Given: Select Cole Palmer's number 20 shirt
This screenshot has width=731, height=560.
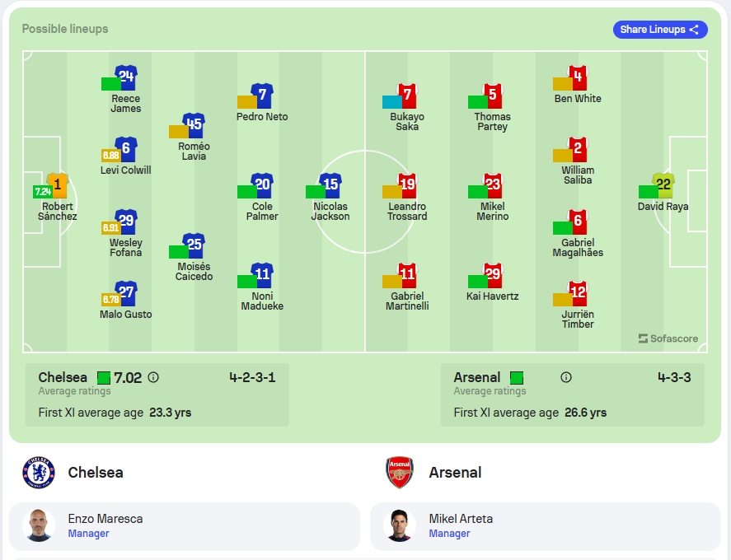Looking at the screenshot, I should 262,186.
